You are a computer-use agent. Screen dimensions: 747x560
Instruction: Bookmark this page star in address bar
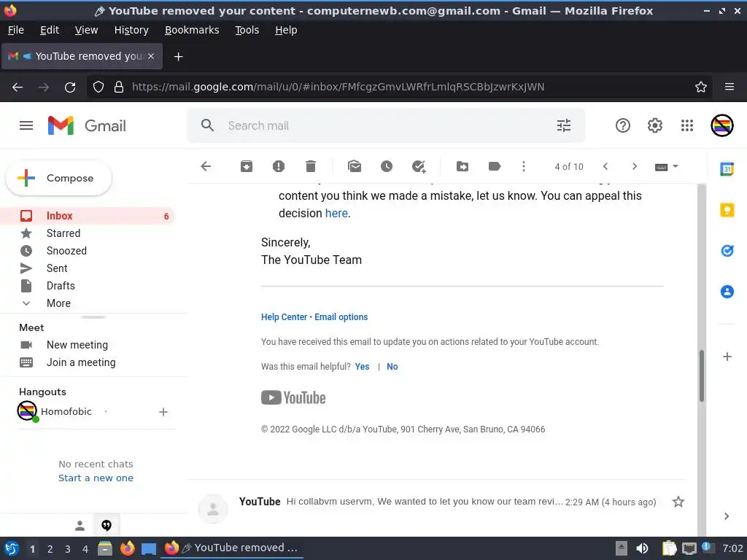(x=701, y=87)
